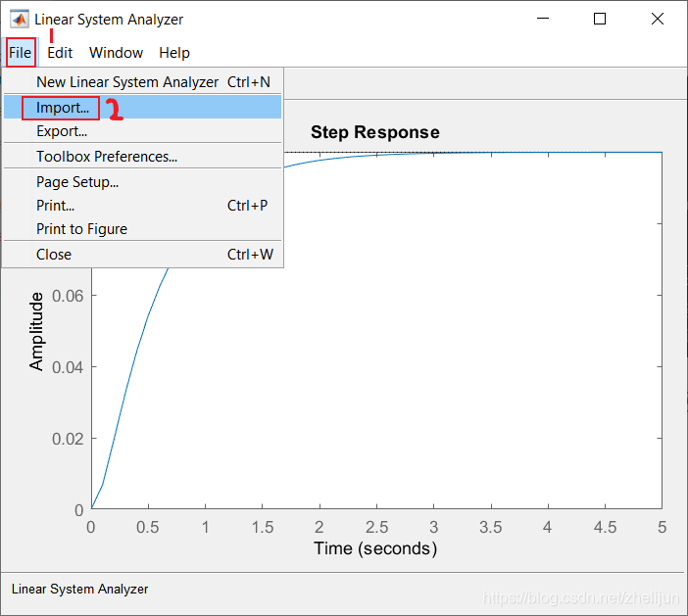Close the Linear System Analyzer window

[658, 19]
